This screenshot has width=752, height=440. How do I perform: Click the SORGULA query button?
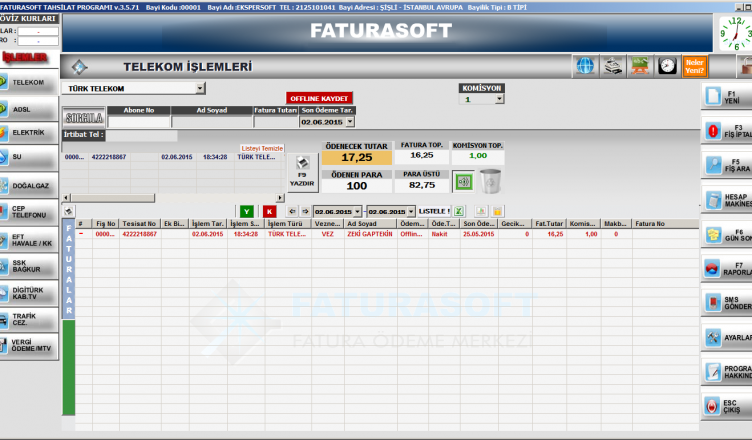pos(84,118)
